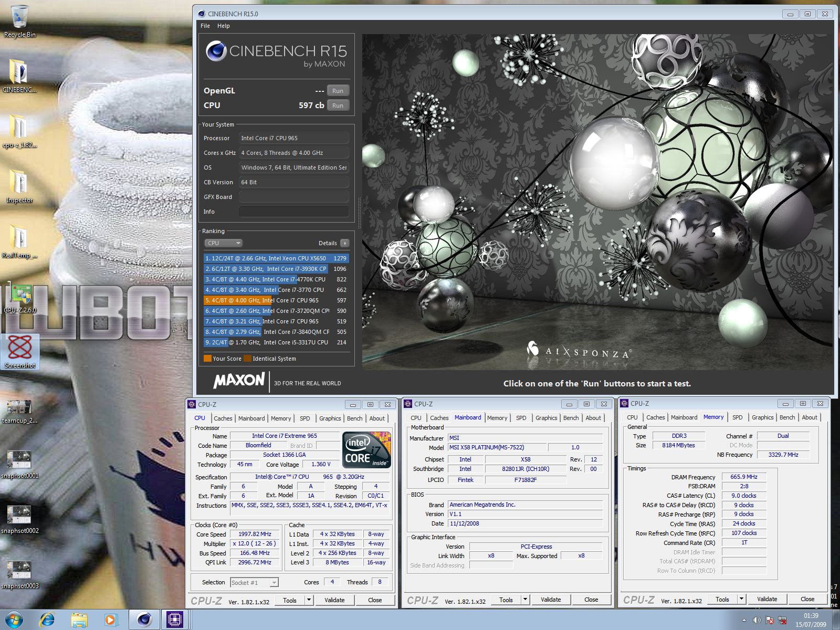Click Tools button in left CPU-Z window
Screen dimensions: 840x630
(x=290, y=600)
